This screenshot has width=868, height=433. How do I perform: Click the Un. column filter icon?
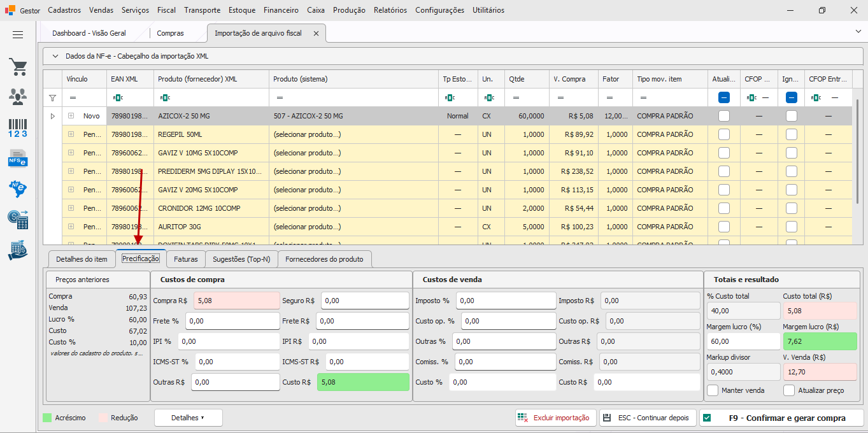click(x=489, y=98)
